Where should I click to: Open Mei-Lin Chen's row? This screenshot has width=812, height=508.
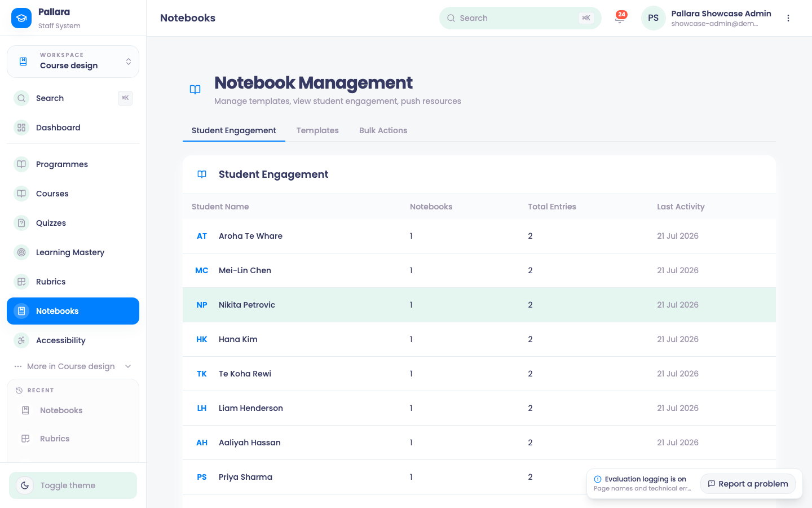479,270
